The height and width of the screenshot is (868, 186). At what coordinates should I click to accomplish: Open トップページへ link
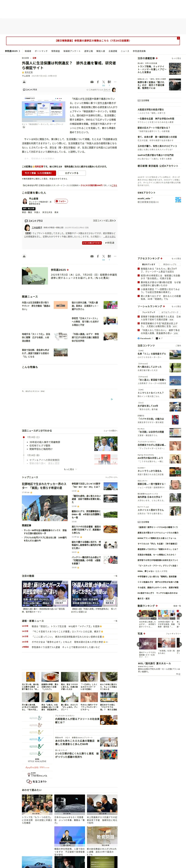tap(111, 477)
